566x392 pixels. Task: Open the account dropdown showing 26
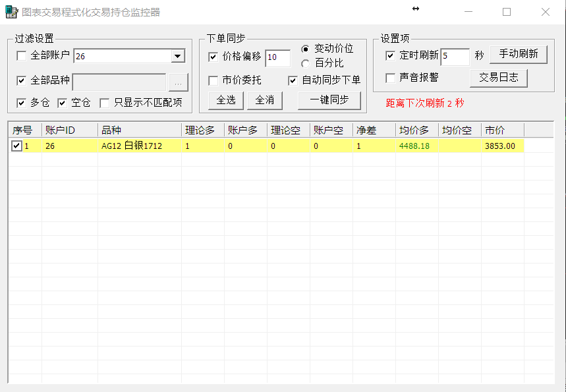point(178,56)
